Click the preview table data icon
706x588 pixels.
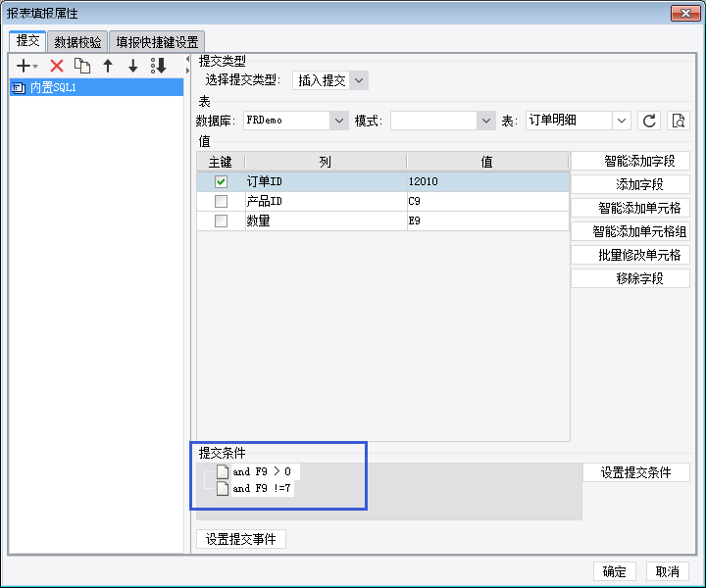[679, 121]
